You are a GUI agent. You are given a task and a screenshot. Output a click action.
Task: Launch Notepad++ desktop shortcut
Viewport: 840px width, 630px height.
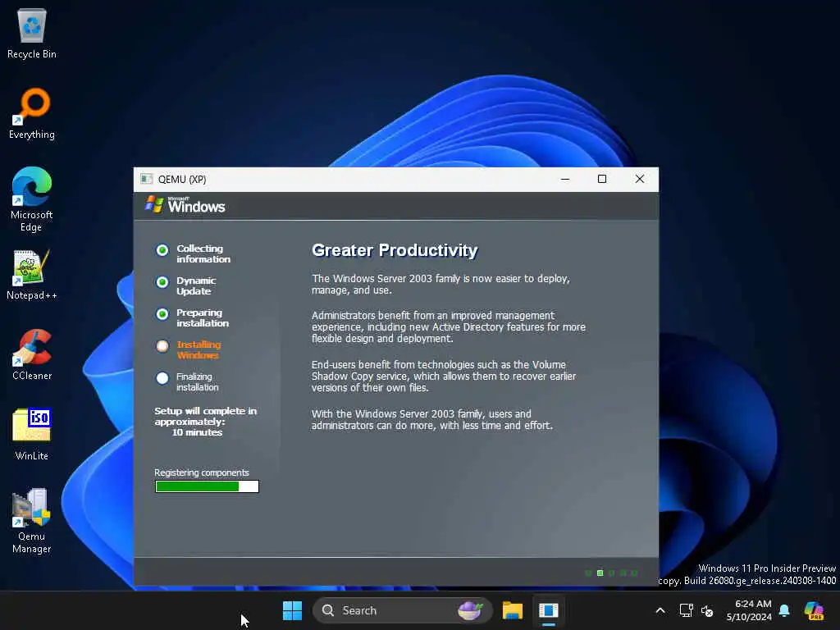point(32,274)
